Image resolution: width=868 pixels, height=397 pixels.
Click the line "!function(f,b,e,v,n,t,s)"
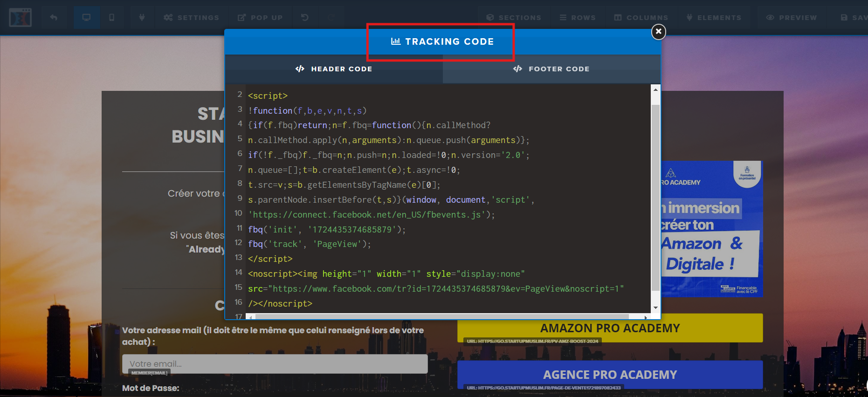[308, 110]
